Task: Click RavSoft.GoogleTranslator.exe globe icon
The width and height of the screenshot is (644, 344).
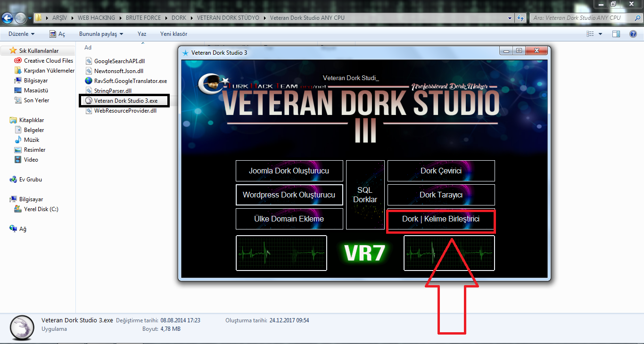Action: pyautogui.click(x=89, y=81)
